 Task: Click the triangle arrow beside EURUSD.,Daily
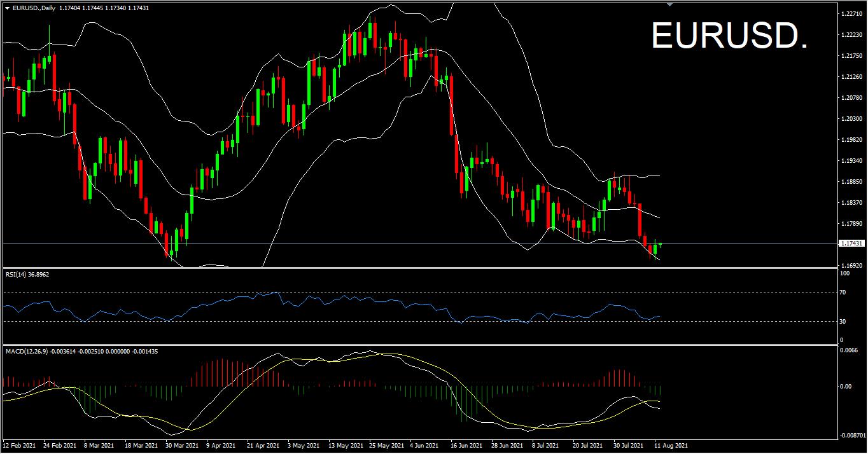(x=7, y=8)
